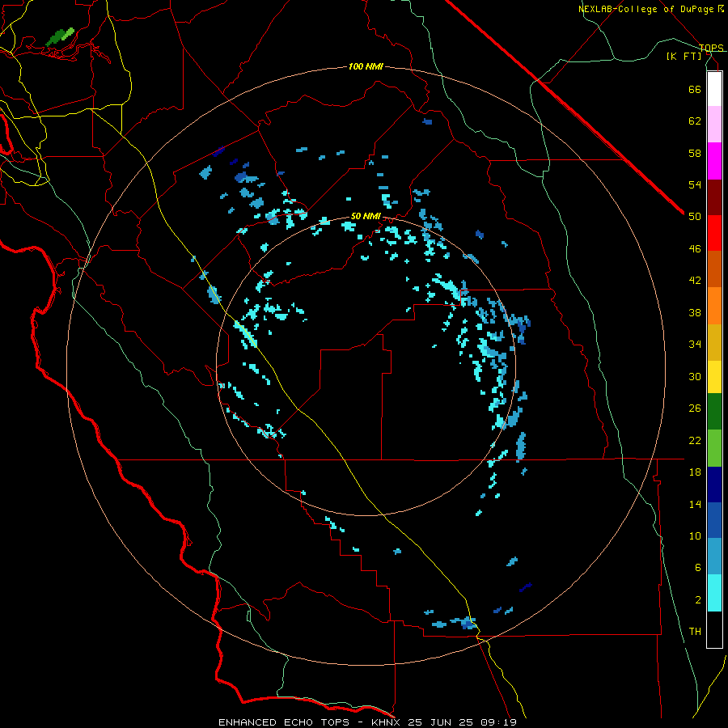The width and height of the screenshot is (728, 728).
Task: Click the green echo near top-left corner
Action: 61,36
